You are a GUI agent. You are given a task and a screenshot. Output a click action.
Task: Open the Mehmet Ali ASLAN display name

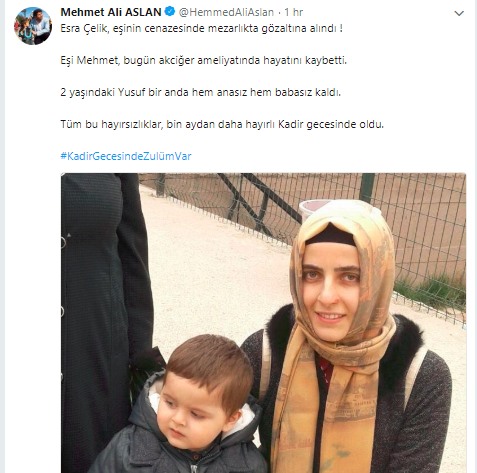(x=111, y=12)
